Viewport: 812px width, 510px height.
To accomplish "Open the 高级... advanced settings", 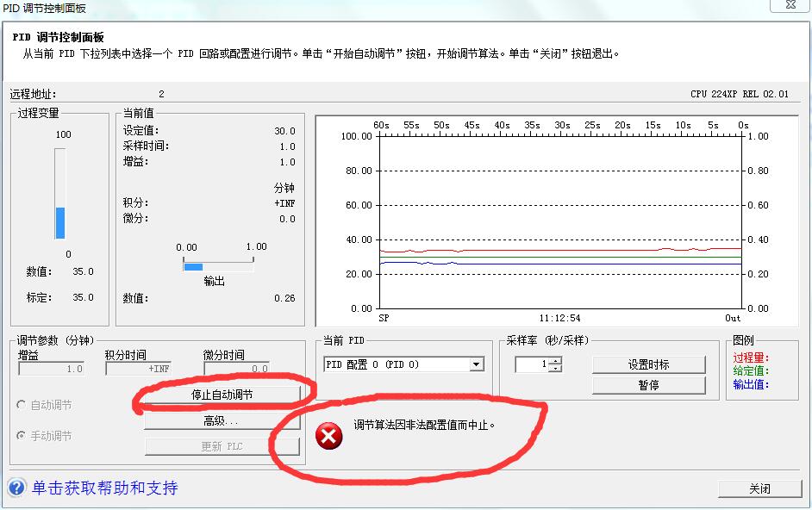I will (222, 420).
